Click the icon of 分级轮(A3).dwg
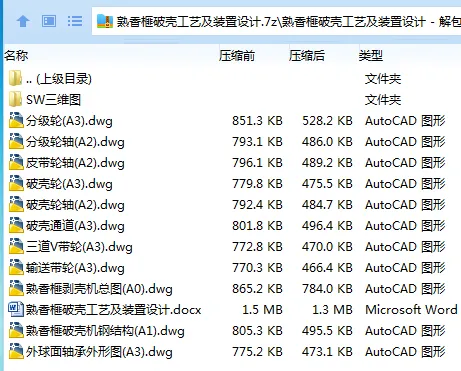 (16, 120)
